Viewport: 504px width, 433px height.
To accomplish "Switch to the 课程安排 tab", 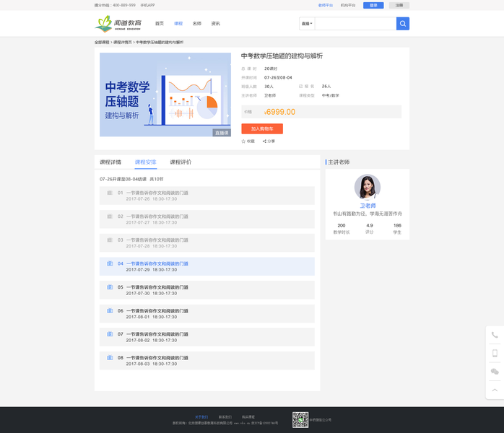I will click(145, 162).
